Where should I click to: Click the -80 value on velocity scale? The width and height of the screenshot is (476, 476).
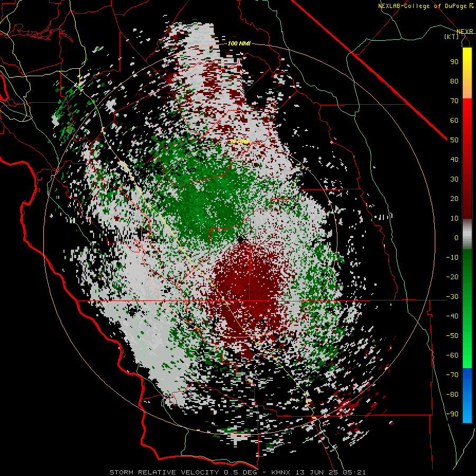coord(452,395)
